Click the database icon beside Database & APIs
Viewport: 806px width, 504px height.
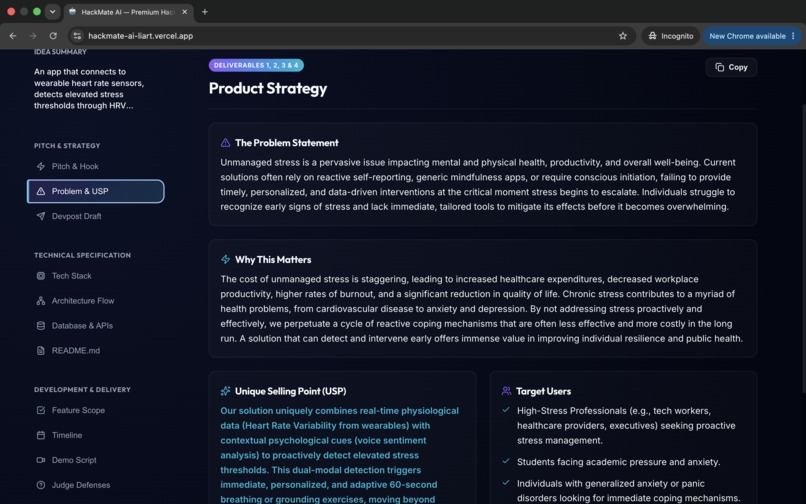[x=41, y=326]
